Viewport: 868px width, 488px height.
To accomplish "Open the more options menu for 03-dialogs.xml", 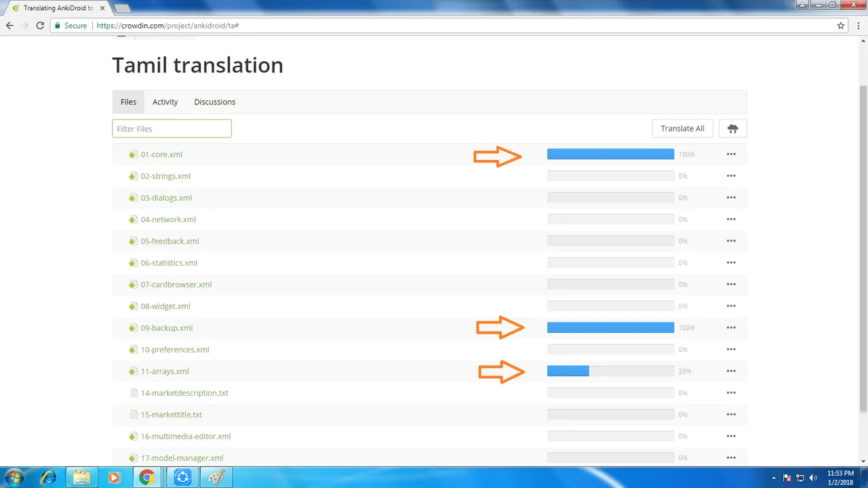I will (x=731, y=198).
